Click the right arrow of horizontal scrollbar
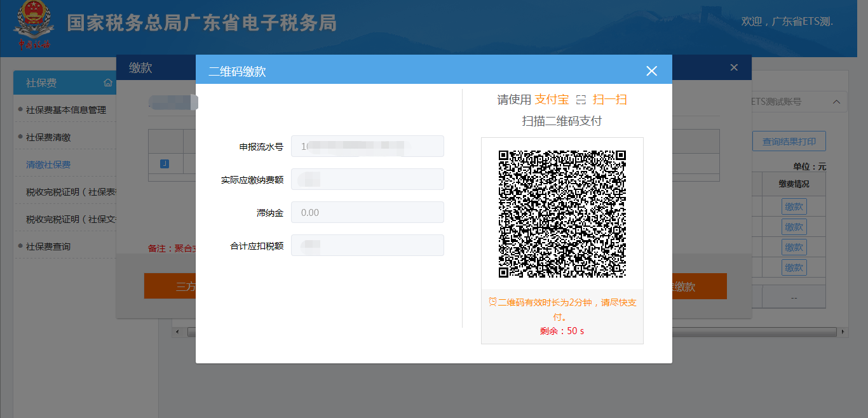This screenshot has height=418, width=868. click(x=843, y=332)
